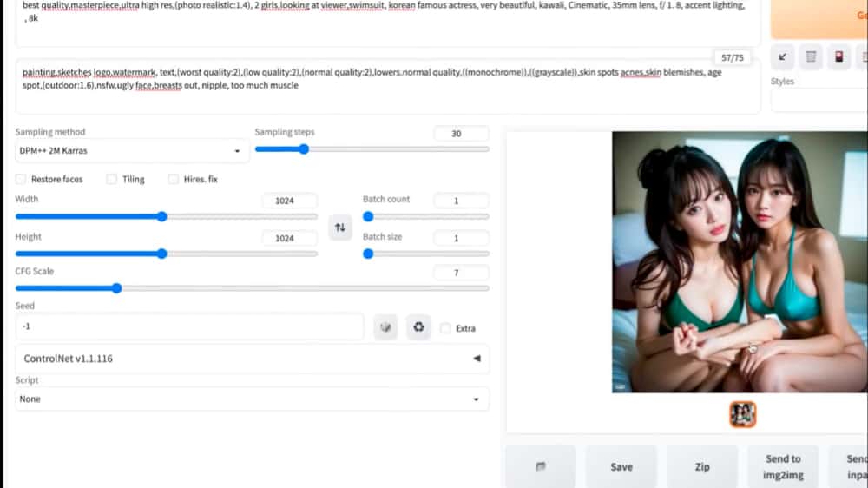The width and height of the screenshot is (868, 488).
Task: Click the swap width and height button
Action: pyautogui.click(x=340, y=228)
